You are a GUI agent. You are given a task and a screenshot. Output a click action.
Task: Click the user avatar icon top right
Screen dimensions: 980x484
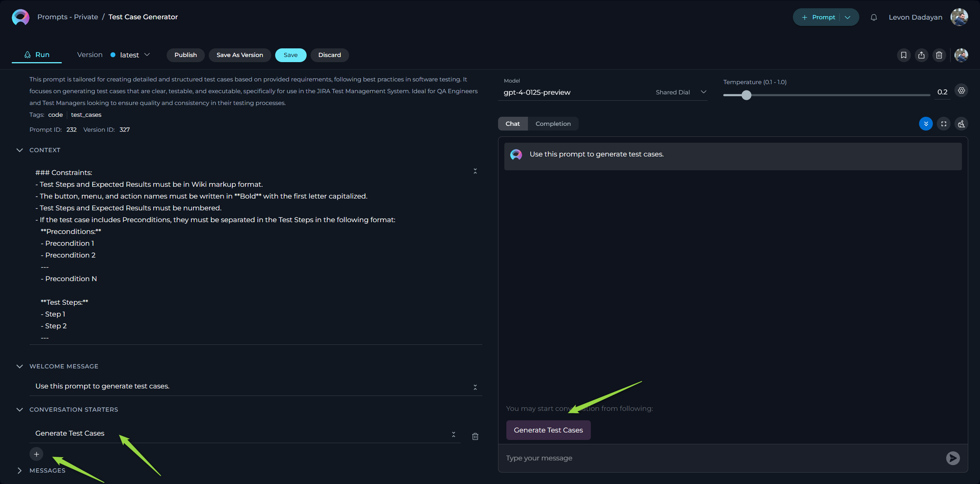click(x=960, y=17)
